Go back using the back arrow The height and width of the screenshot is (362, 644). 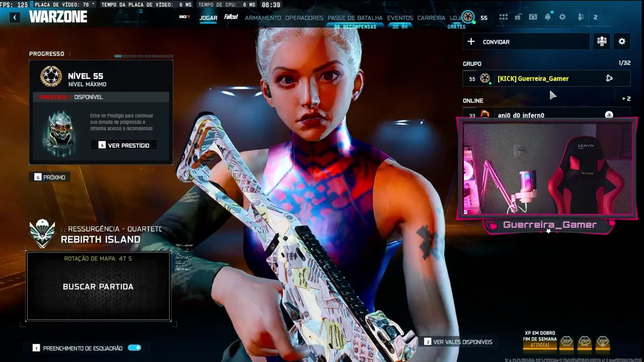click(15, 18)
